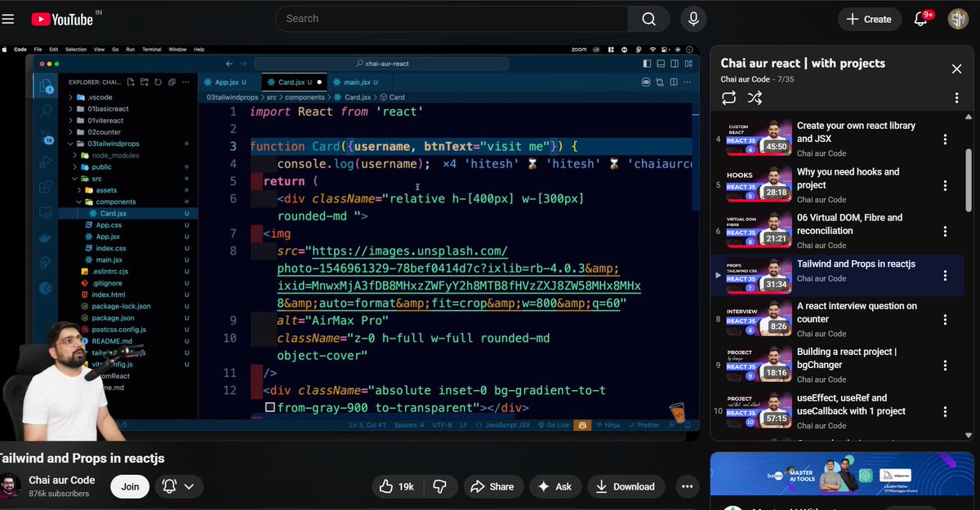This screenshot has width=980, height=510.
Task: Click Refresh Explorer icon in the video
Action: pyautogui.click(x=158, y=82)
